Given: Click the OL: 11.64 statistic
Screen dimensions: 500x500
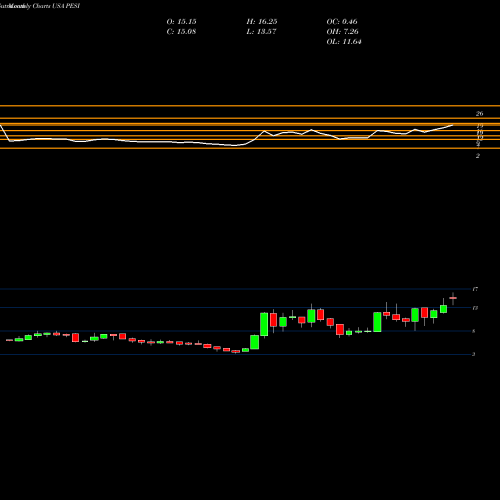Looking at the screenshot, I should 344,42.
